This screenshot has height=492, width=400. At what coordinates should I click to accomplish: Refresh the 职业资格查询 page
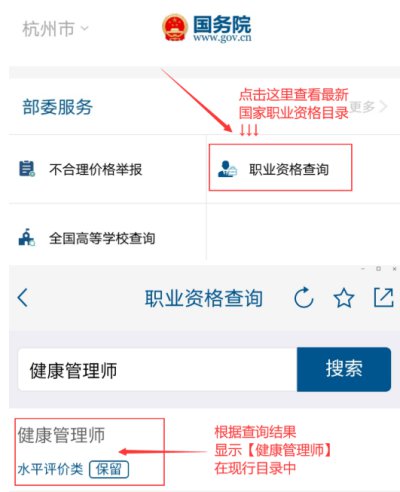(x=304, y=297)
